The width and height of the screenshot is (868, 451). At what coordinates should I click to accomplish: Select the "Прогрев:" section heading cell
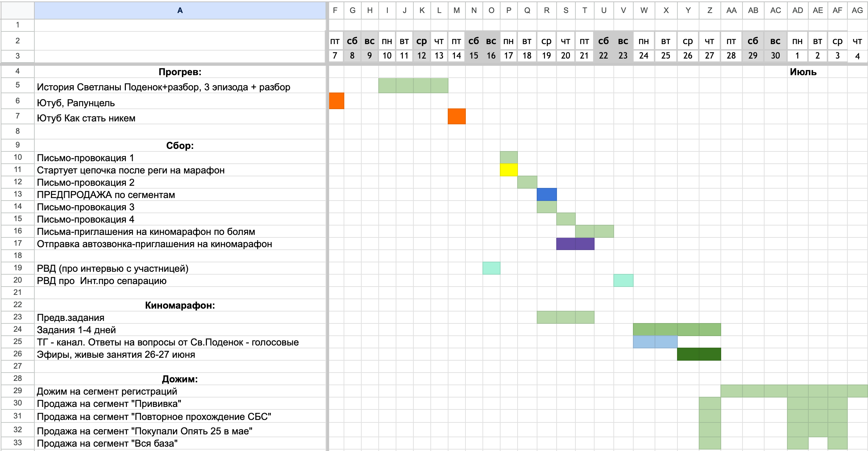[180, 72]
